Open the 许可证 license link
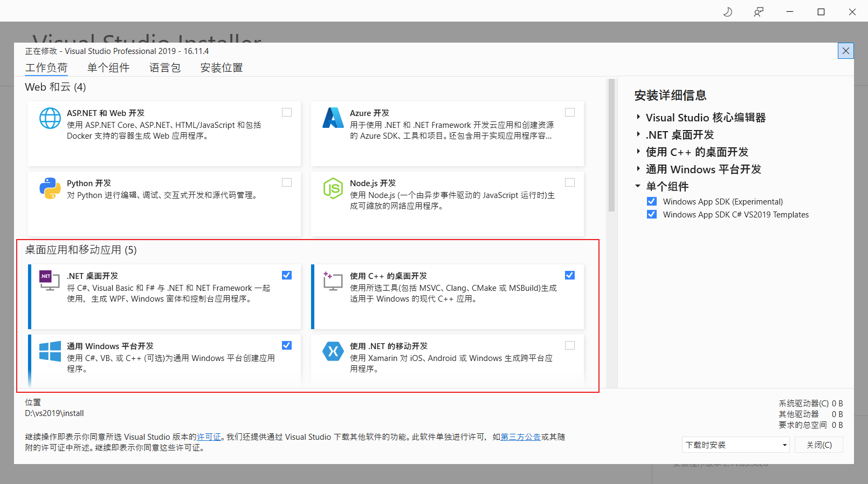This screenshot has height=484, width=868. coord(209,437)
